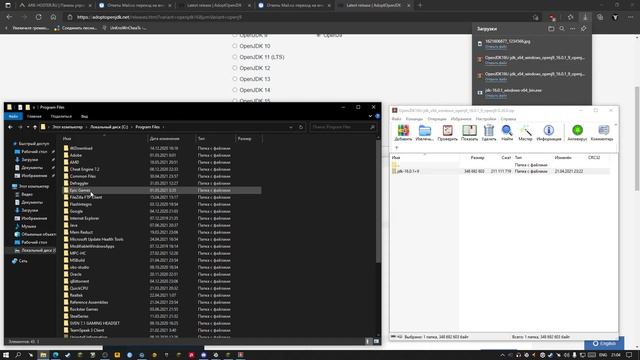Screen dimensions: 640x360
Task: Reload the browser page
Action: [38, 17]
